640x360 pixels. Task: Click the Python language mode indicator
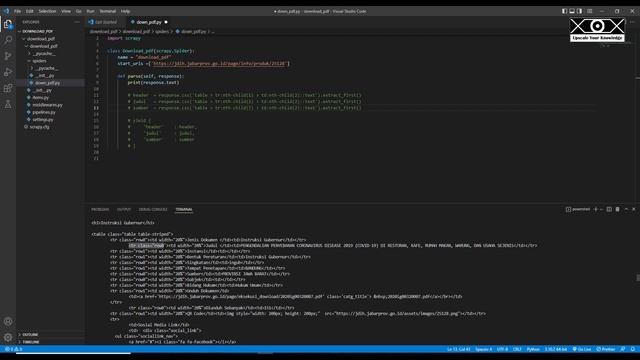click(533, 349)
